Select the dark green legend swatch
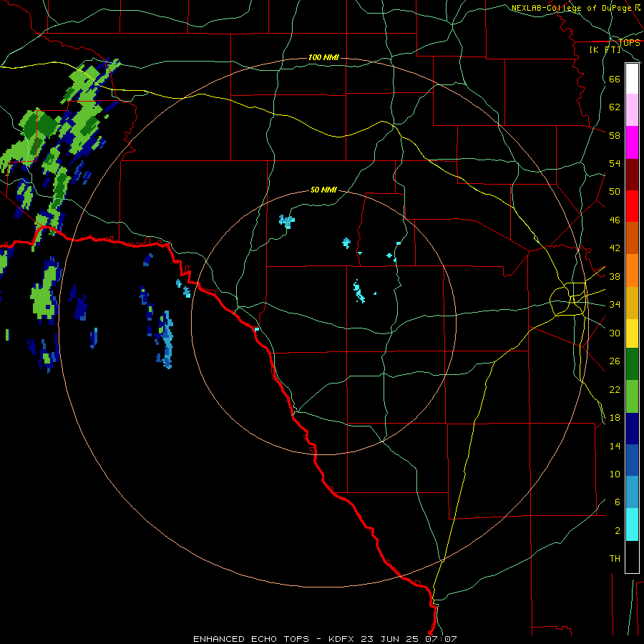The height and width of the screenshot is (644, 644). (632, 364)
